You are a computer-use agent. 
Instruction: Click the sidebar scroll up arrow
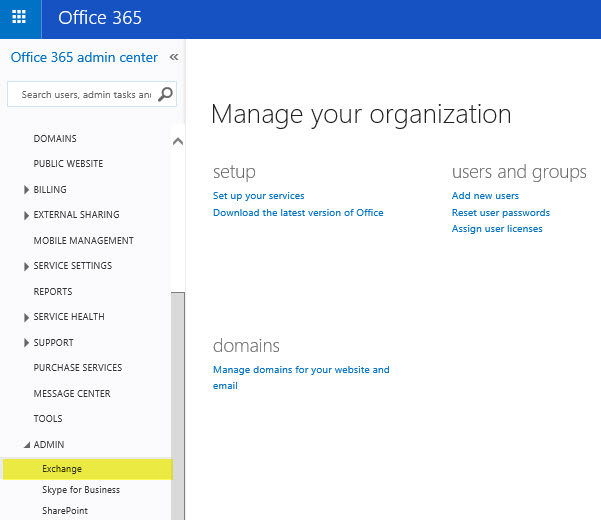[178, 141]
